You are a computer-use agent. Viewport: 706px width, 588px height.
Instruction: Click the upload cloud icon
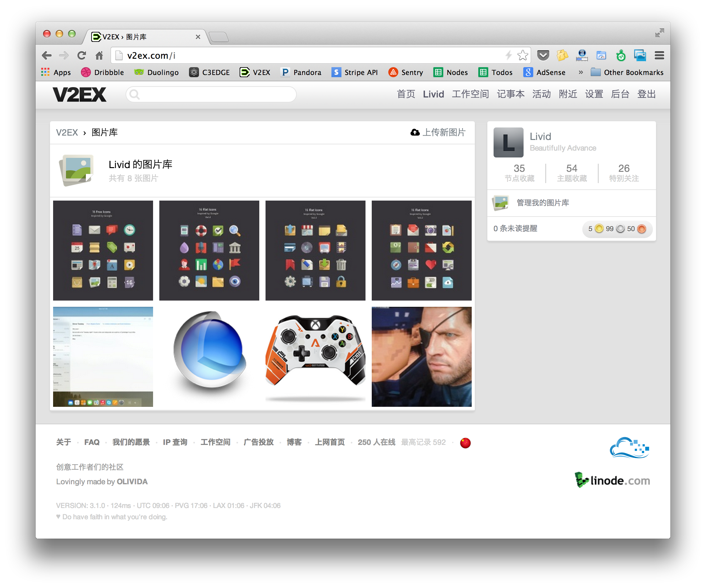click(415, 132)
